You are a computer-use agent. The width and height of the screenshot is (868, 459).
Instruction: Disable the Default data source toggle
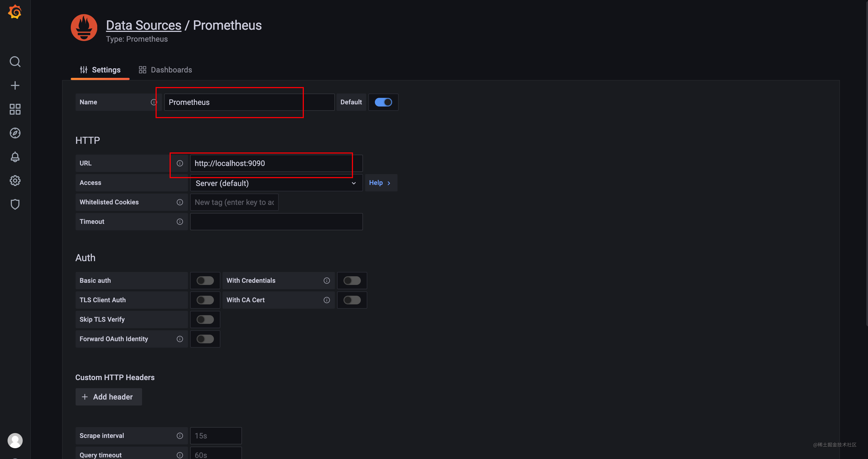383,102
